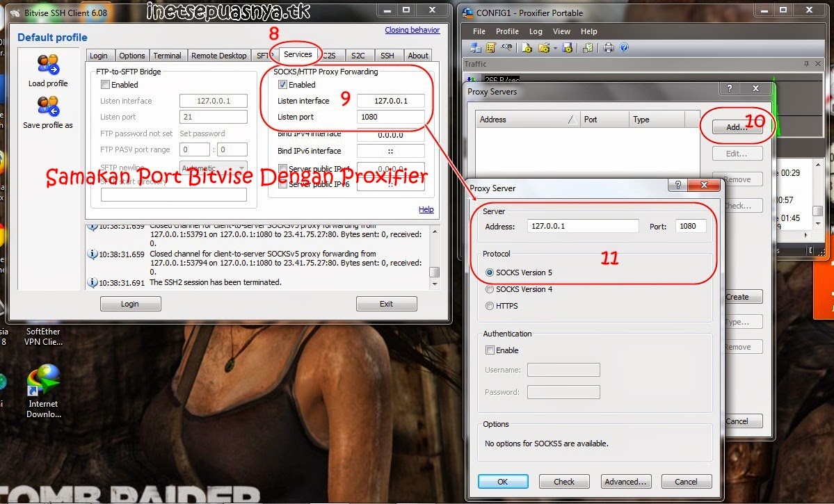Click the Address column header
This screenshot has height=504, width=834.
coord(527,119)
